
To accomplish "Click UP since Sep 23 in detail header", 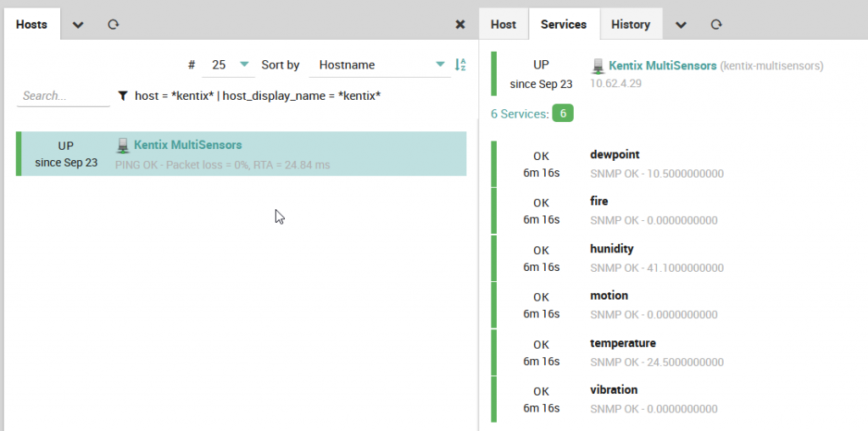I will (541, 75).
